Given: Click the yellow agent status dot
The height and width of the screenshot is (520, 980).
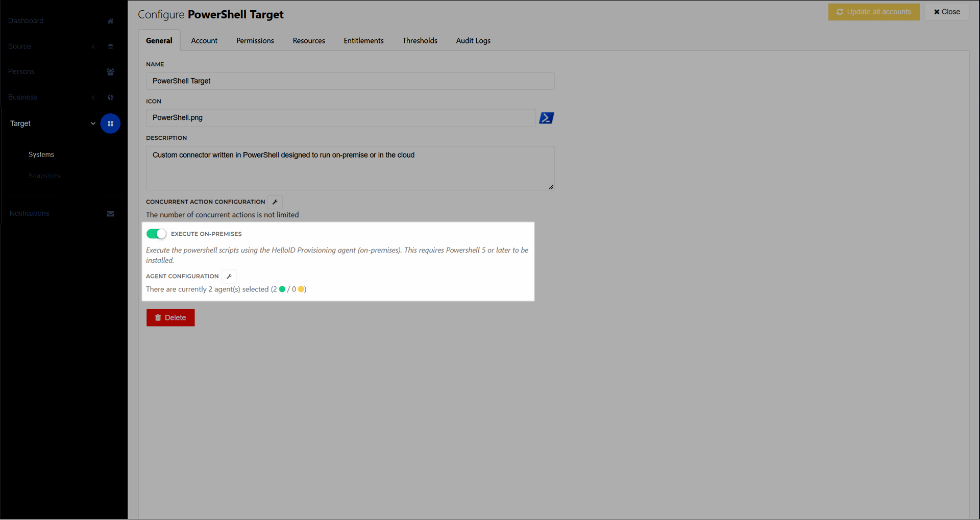Looking at the screenshot, I should tap(301, 289).
